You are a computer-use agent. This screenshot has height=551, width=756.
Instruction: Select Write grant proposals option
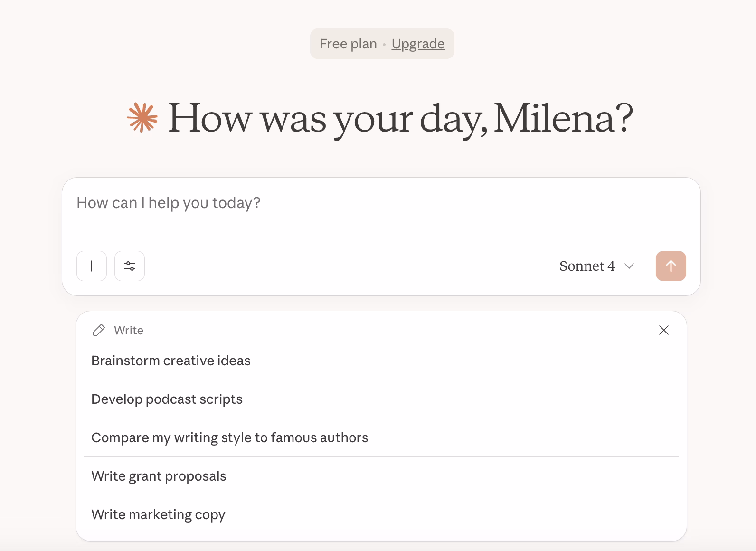click(159, 476)
